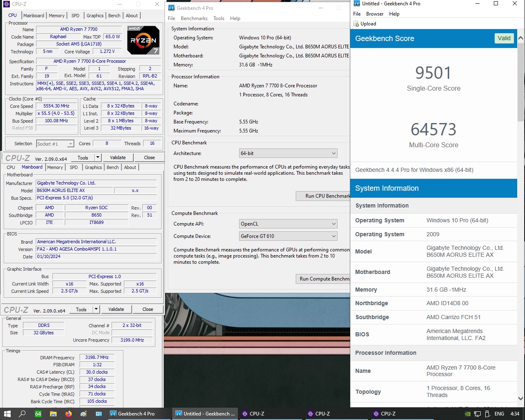The image size is (525, 420).
Task: Open the Benchmarks menu
Action: tap(194, 18)
